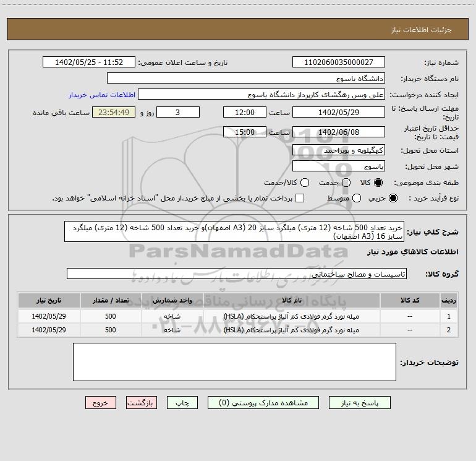This screenshot has width=476, height=461.
Task: Click the بازگشت back button
Action: coord(142,403)
